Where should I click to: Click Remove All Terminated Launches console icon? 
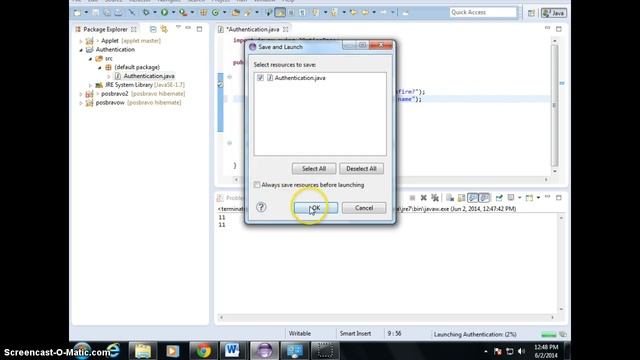coord(435,198)
